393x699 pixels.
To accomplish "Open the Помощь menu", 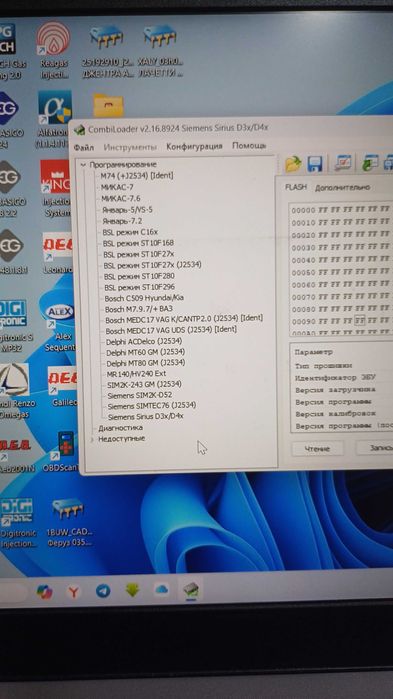I will click(249, 146).
